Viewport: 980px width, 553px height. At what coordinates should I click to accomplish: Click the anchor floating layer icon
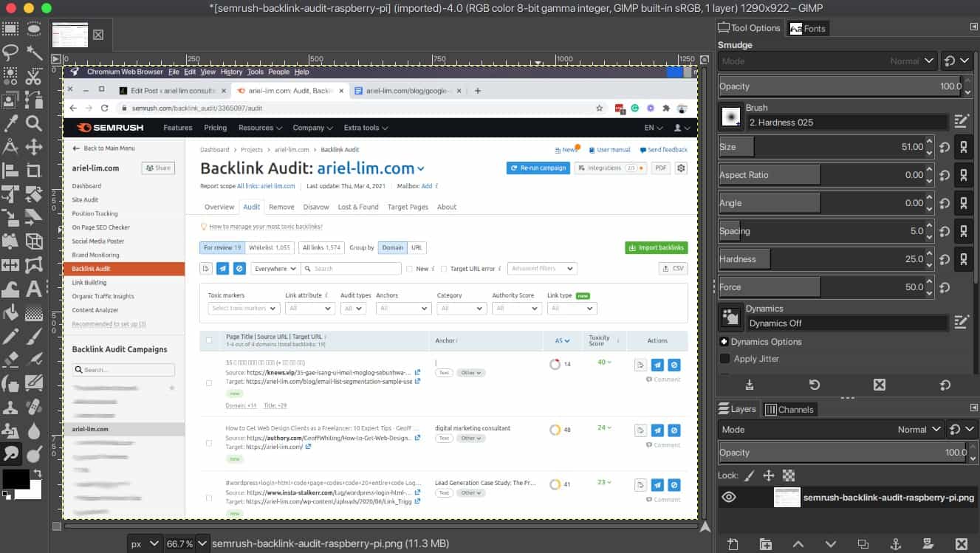pyautogui.click(x=896, y=544)
